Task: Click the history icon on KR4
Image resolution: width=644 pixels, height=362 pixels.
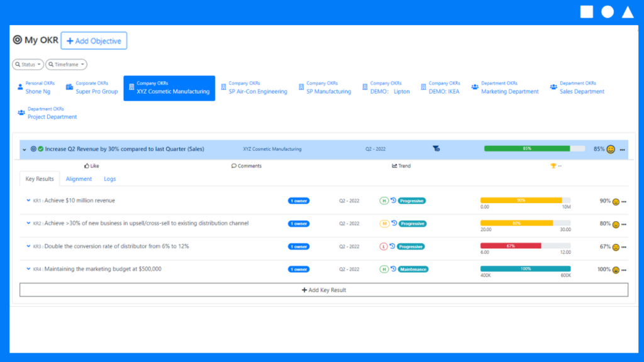Action: [394, 269]
